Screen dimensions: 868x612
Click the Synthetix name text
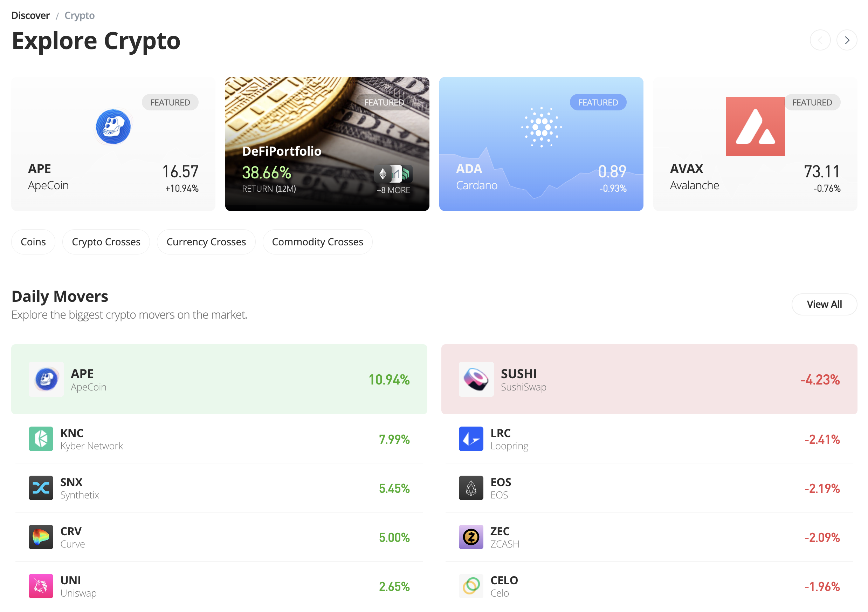click(x=80, y=496)
